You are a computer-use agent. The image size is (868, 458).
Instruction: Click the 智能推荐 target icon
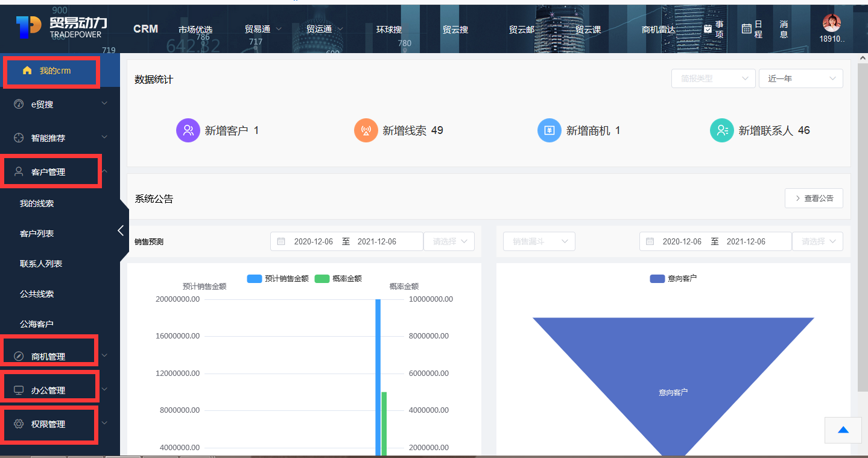[x=19, y=138]
